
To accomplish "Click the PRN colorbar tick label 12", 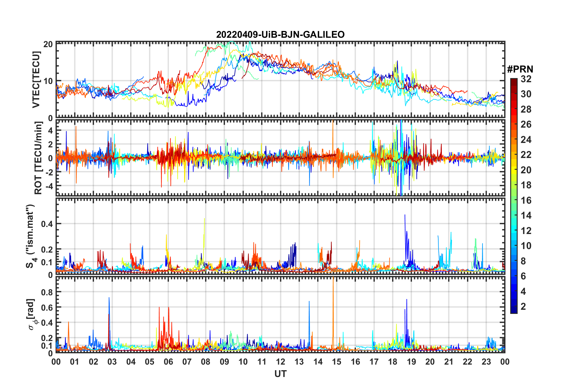I will point(526,230).
